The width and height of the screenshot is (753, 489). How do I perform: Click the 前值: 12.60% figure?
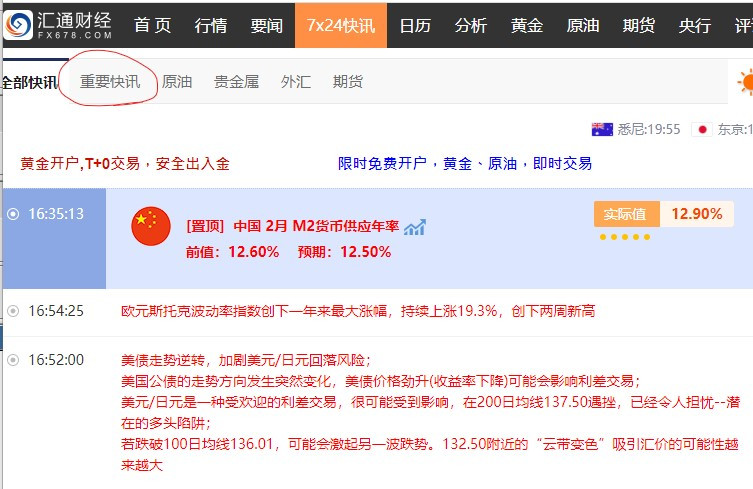pyautogui.click(x=232, y=252)
